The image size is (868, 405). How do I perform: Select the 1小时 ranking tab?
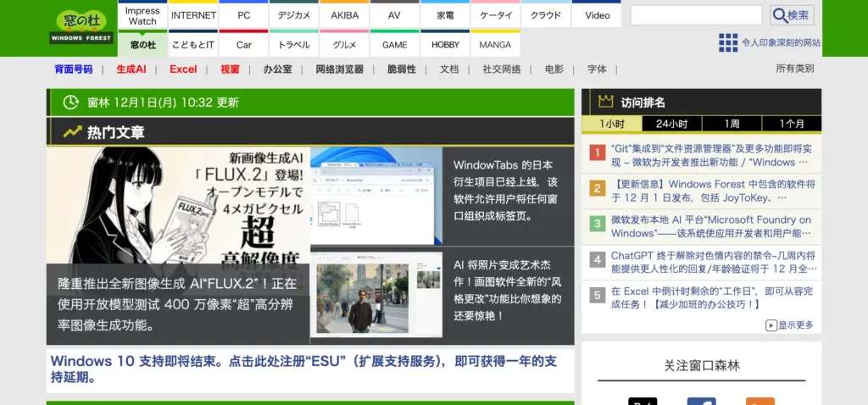coord(612,124)
